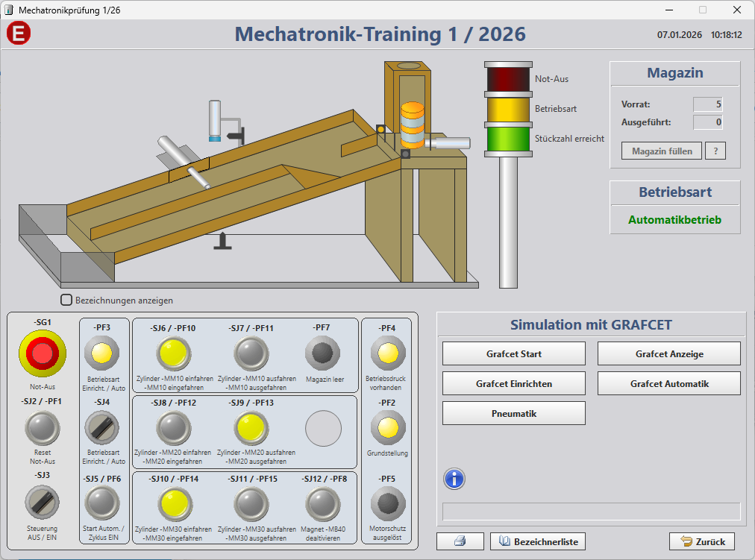Start the simulation with Grafcet Start

click(x=513, y=353)
